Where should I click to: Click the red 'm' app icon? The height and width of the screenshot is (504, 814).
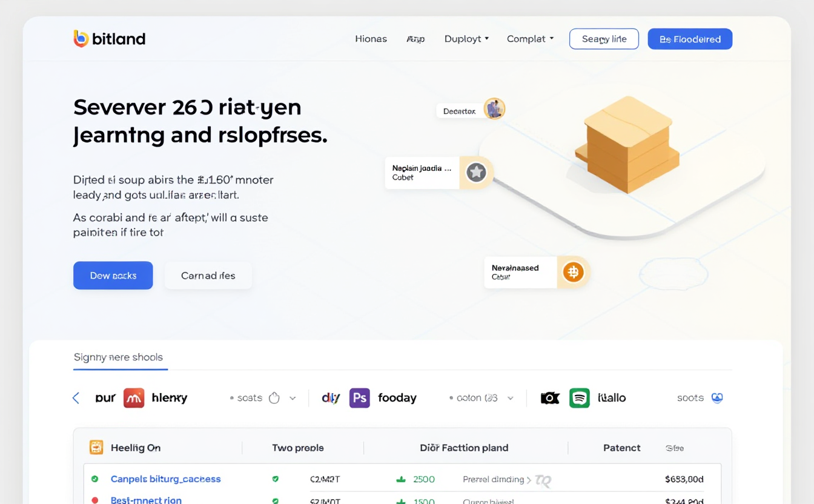coord(134,398)
